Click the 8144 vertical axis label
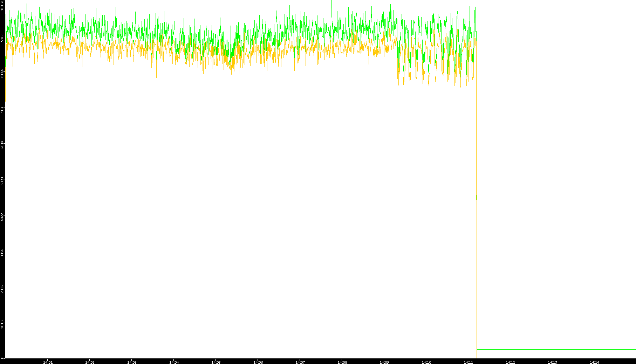 pyautogui.click(x=2, y=73)
